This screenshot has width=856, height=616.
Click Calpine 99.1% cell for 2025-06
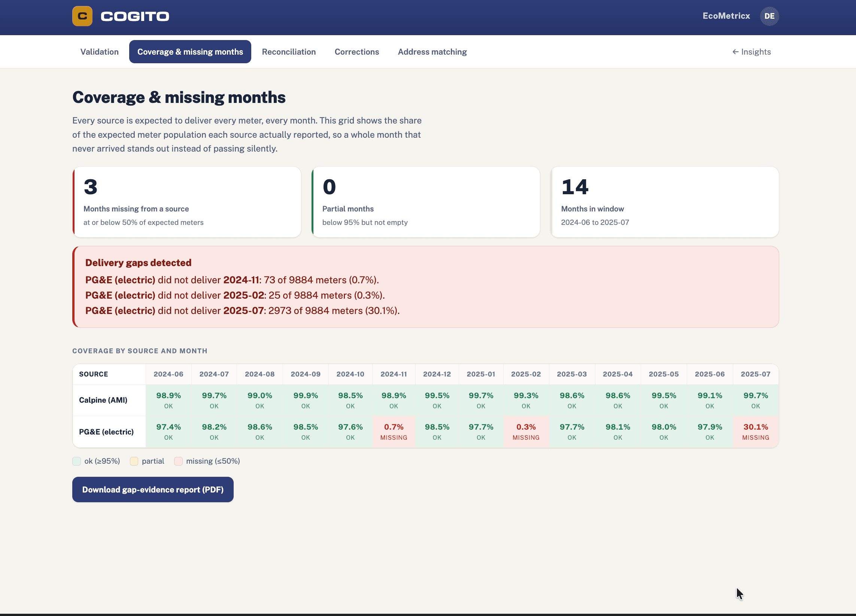[x=710, y=400]
